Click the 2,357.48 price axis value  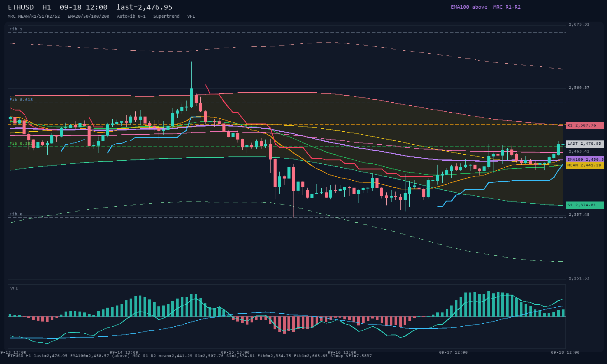coord(579,214)
